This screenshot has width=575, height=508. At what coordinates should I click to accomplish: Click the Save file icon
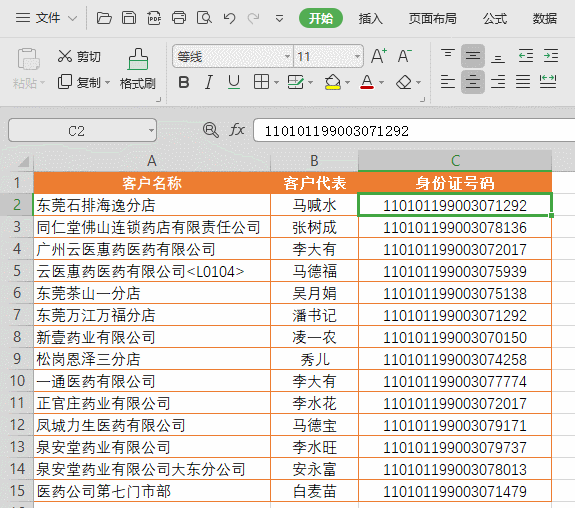pos(129,18)
